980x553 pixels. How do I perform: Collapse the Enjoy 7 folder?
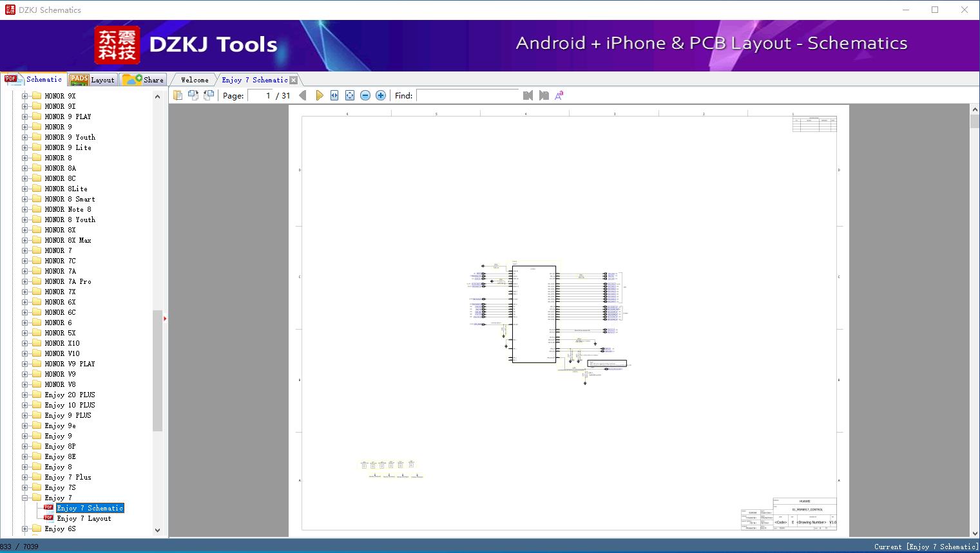coord(25,498)
